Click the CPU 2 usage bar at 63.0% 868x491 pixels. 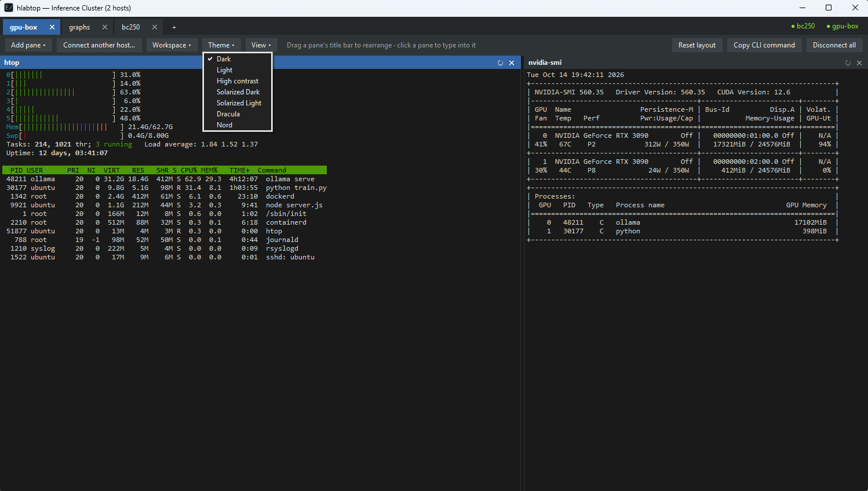pos(63,92)
